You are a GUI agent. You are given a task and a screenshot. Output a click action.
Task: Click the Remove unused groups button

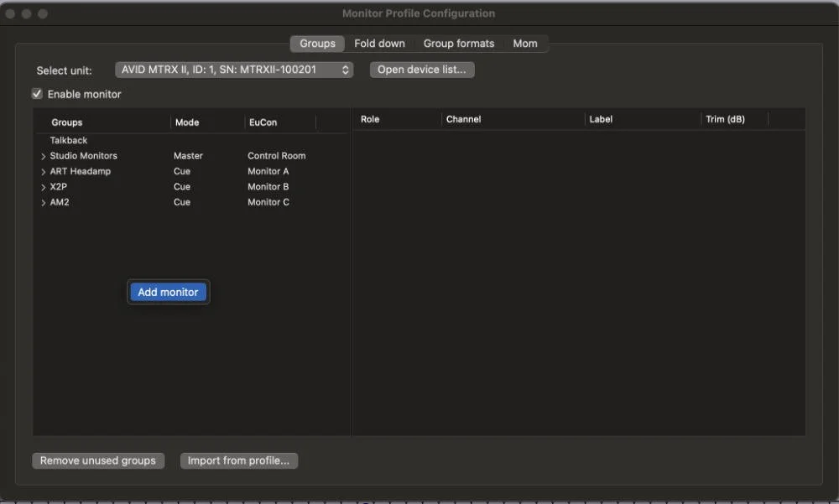pos(98,460)
